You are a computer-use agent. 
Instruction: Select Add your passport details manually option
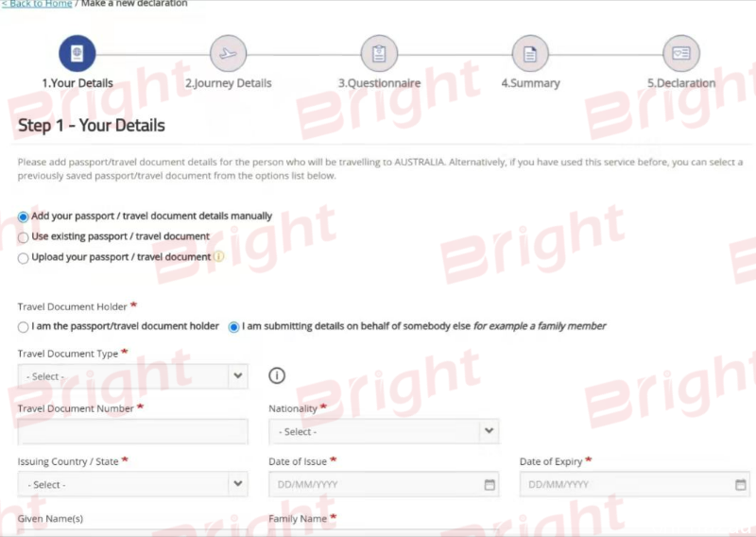[x=23, y=217]
